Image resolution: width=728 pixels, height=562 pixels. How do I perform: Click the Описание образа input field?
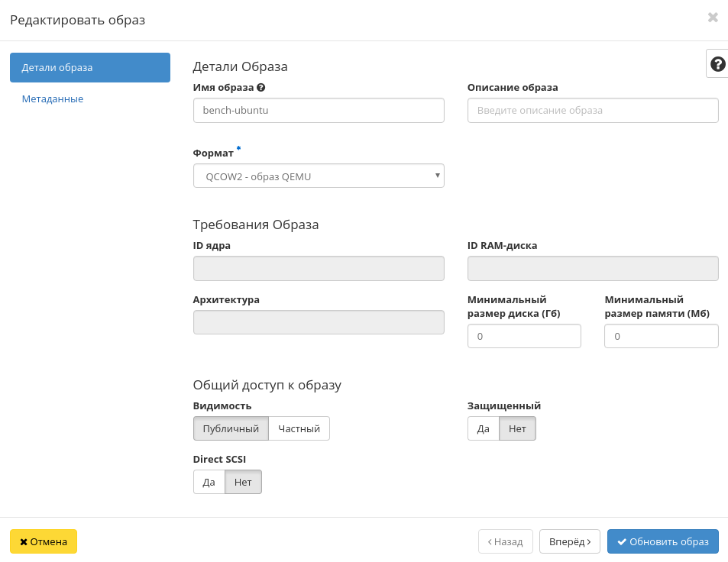click(x=592, y=111)
